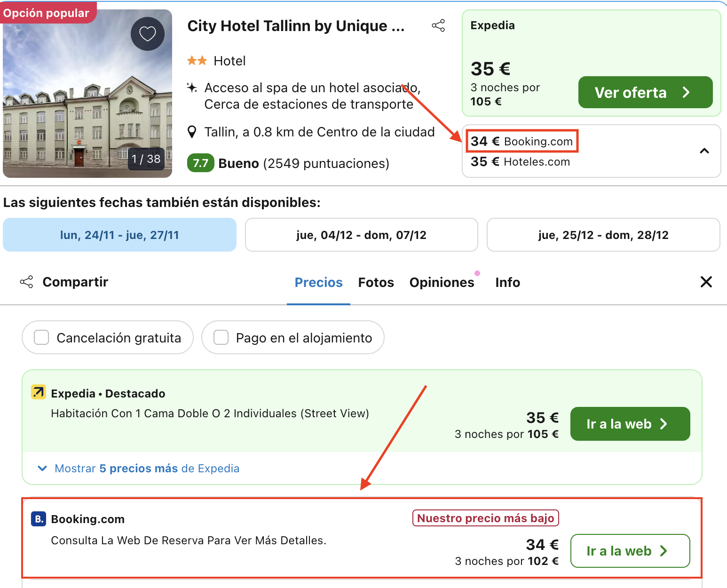Image resolution: width=727 pixels, height=588 pixels.
Task: Expand Mostrar 5 precios más de Expedia
Action: 147,469
